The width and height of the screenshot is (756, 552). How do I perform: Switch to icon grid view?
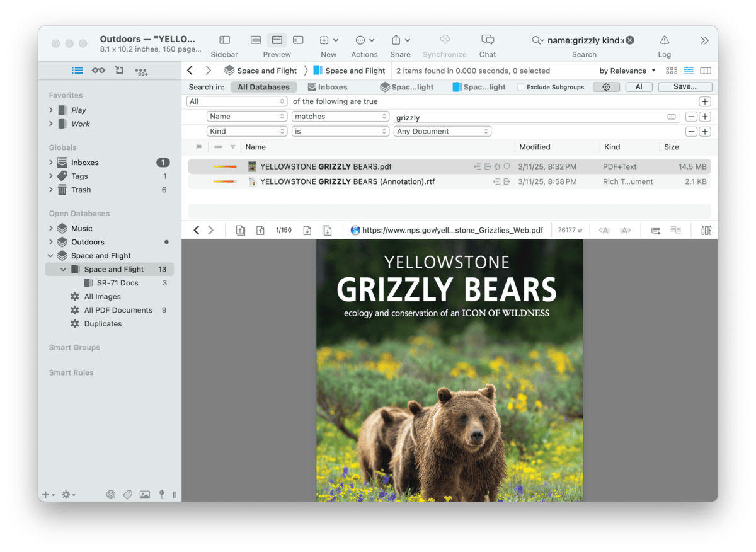[x=672, y=71]
